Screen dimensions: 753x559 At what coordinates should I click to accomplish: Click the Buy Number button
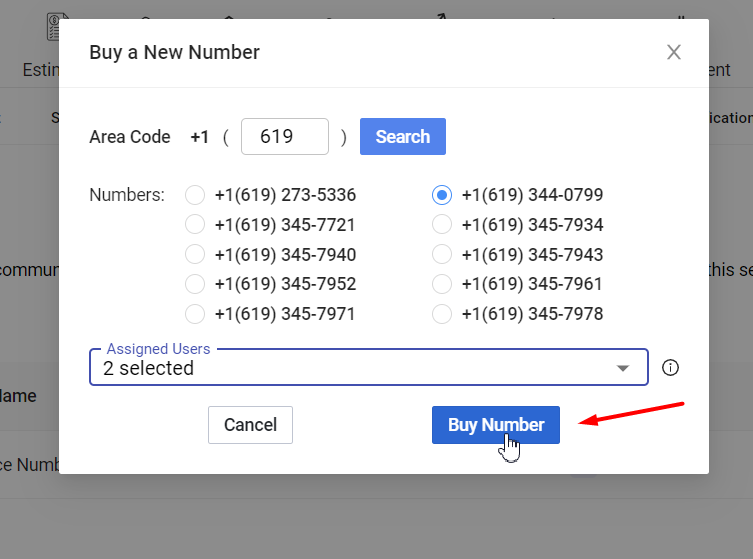pyautogui.click(x=496, y=425)
